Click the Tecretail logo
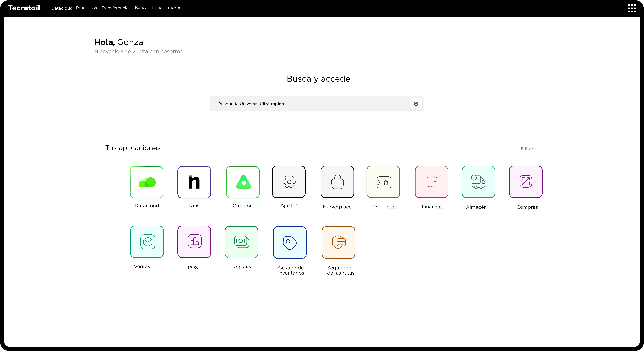The height and width of the screenshot is (351, 644). click(24, 8)
